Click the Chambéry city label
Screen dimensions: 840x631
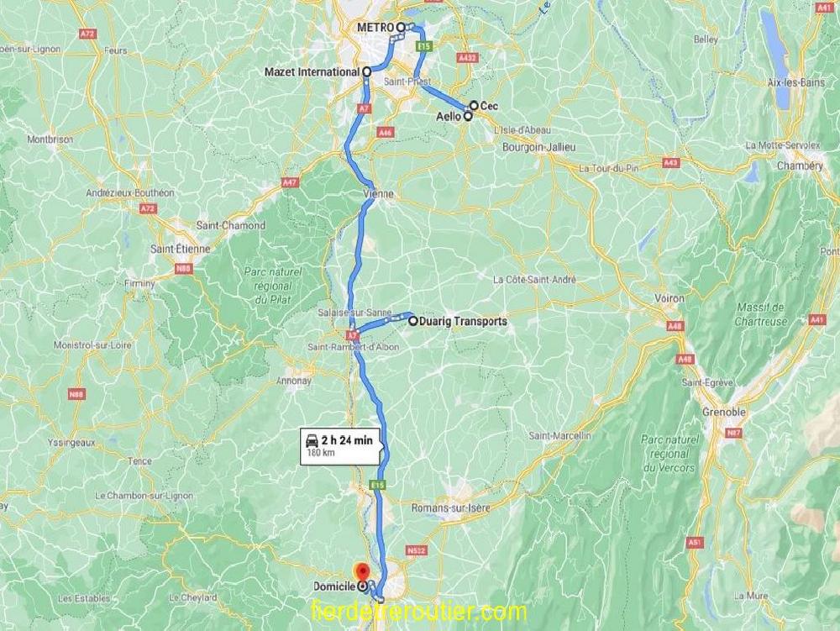[x=800, y=166]
